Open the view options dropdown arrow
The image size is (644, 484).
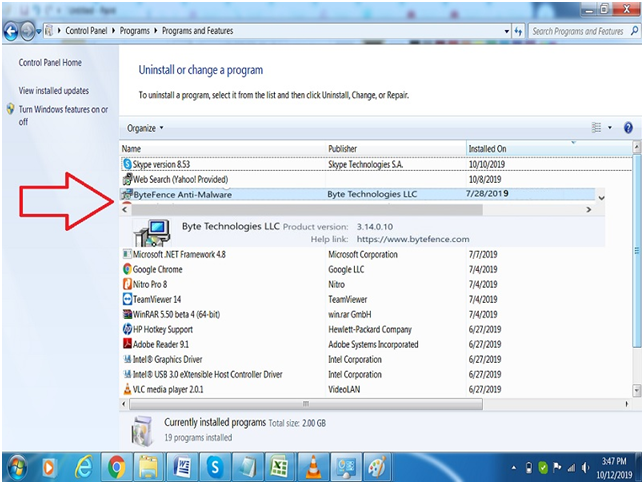610,128
